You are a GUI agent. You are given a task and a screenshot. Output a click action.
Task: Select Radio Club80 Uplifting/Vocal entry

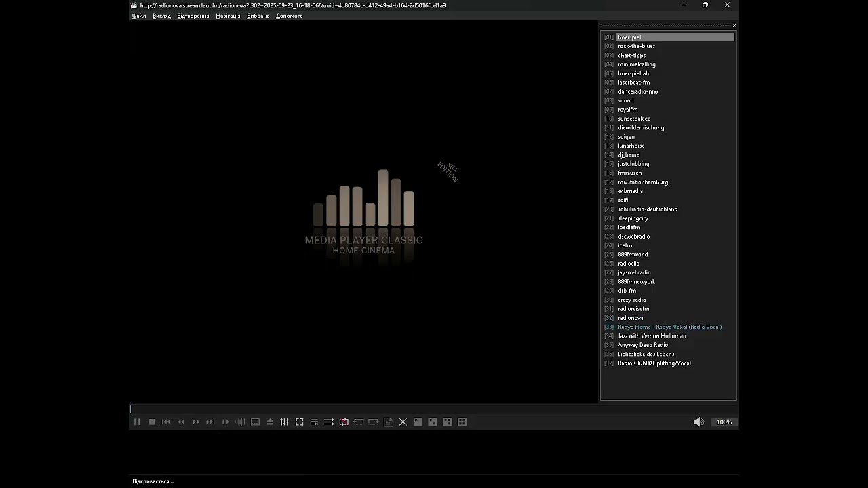pos(669,363)
